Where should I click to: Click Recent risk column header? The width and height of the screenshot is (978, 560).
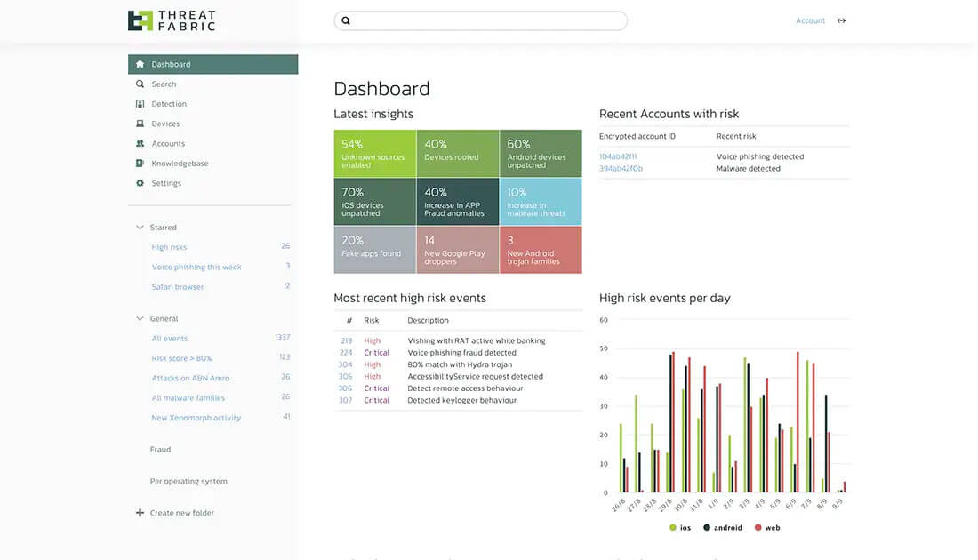tap(736, 136)
